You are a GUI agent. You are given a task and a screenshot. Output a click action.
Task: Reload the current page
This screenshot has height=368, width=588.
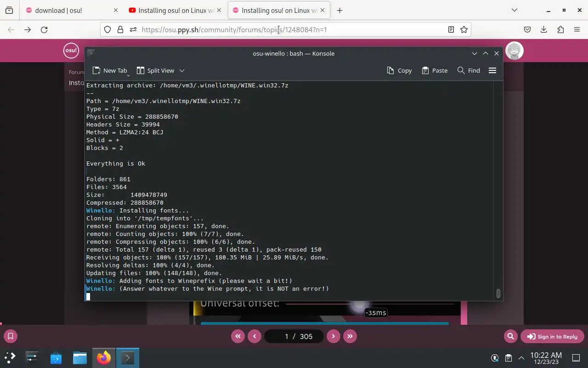click(44, 29)
